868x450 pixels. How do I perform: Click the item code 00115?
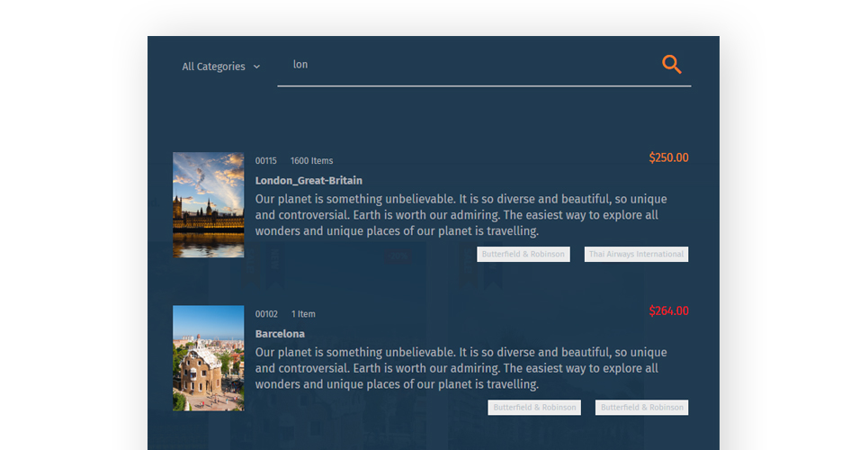pos(265,161)
